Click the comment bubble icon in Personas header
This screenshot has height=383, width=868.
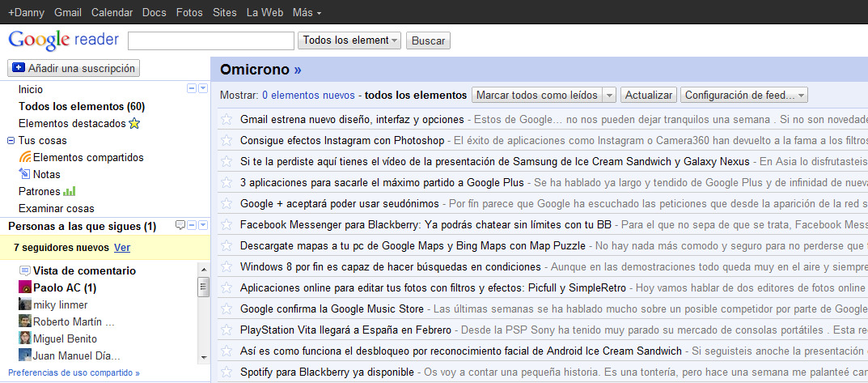180,225
